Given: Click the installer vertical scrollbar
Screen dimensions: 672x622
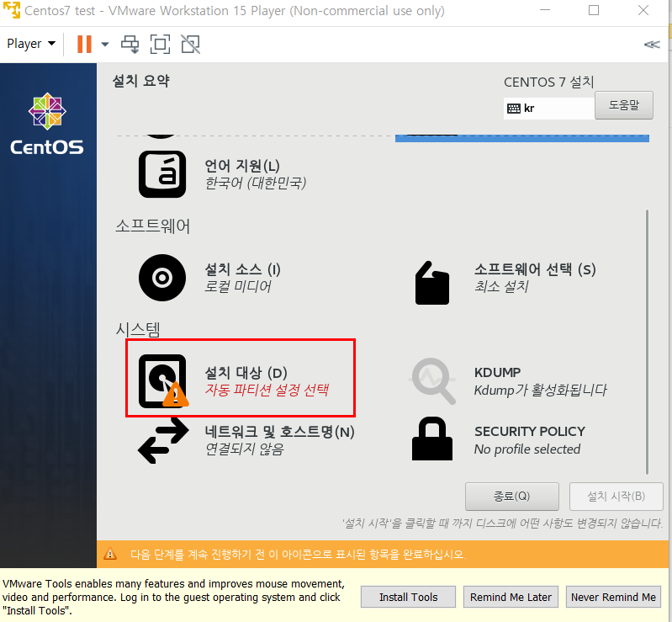Looking at the screenshot, I should click(647, 342).
